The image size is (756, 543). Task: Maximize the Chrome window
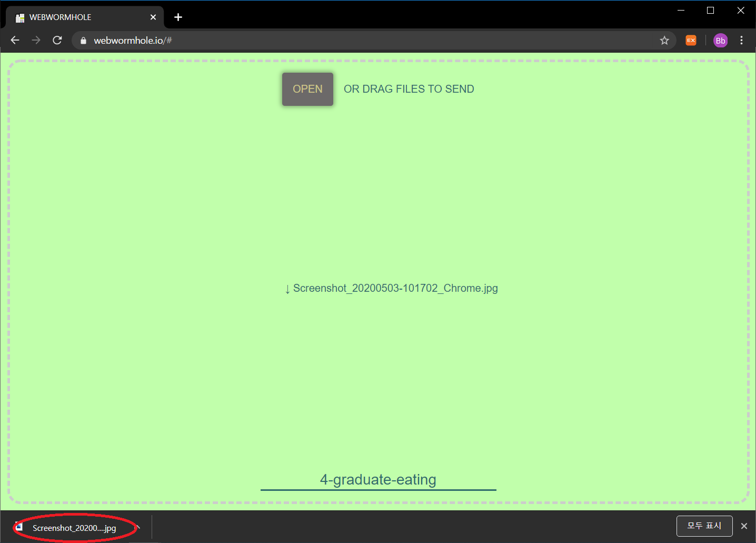coord(711,11)
